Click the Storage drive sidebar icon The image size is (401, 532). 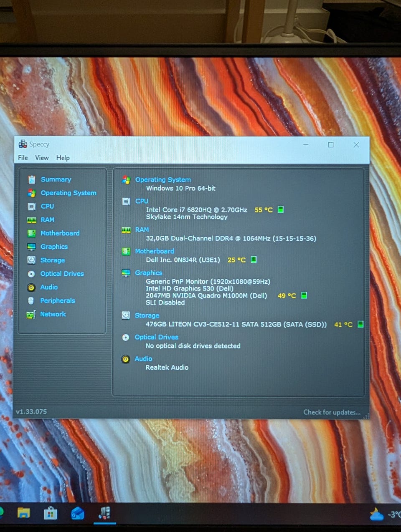[31, 260]
